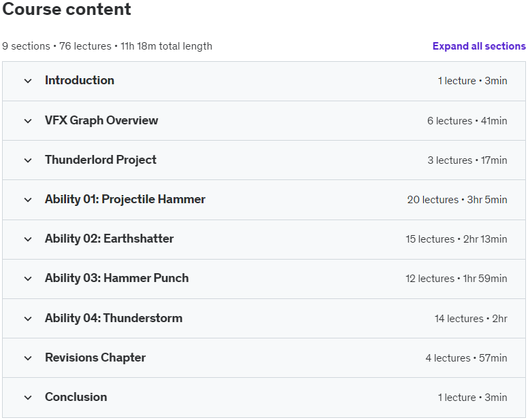Expand Thunderlord Project chevron
Screen dimensions: 528x420
(x=28, y=160)
